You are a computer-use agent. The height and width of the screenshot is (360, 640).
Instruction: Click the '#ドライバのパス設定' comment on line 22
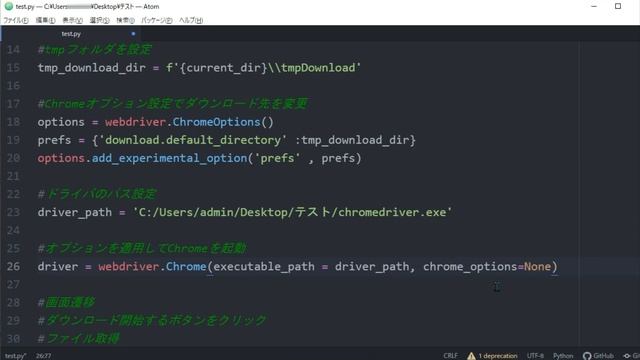pos(97,194)
